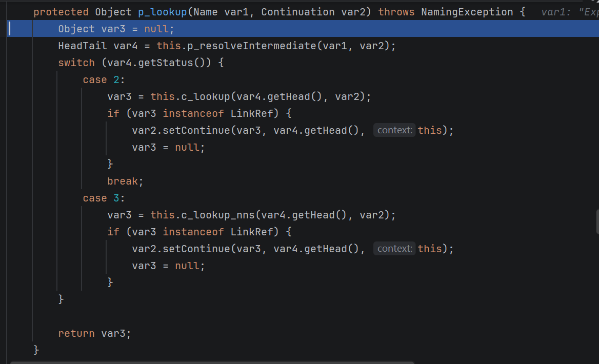Click the horizontal scrollbar at editor bottom
The image size is (599, 364).
point(212,362)
